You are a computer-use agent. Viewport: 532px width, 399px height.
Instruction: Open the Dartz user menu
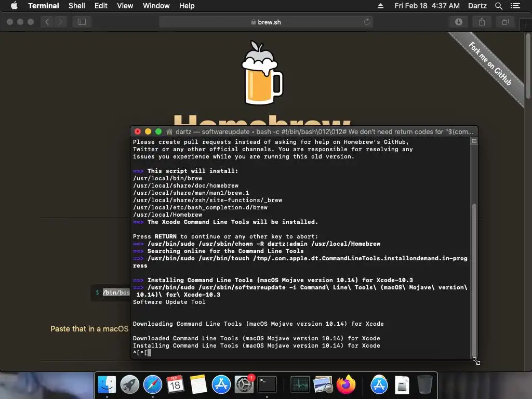tap(477, 6)
